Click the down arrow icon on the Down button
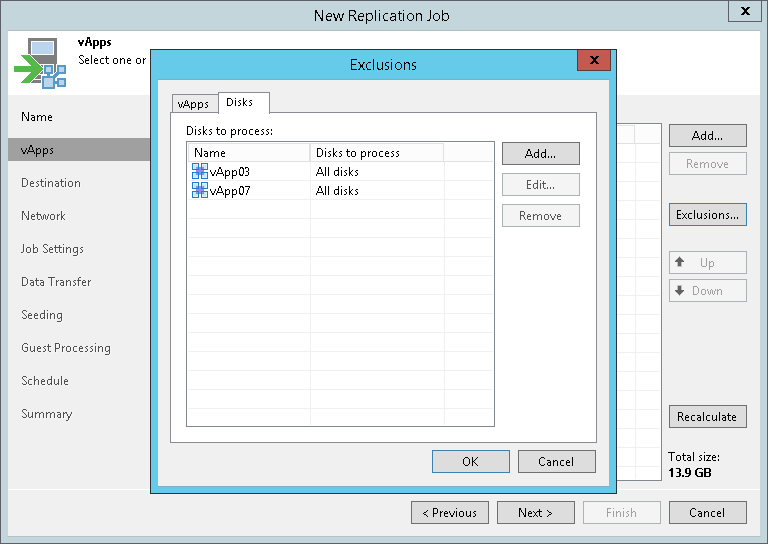The image size is (768, 544). point(679,290)
